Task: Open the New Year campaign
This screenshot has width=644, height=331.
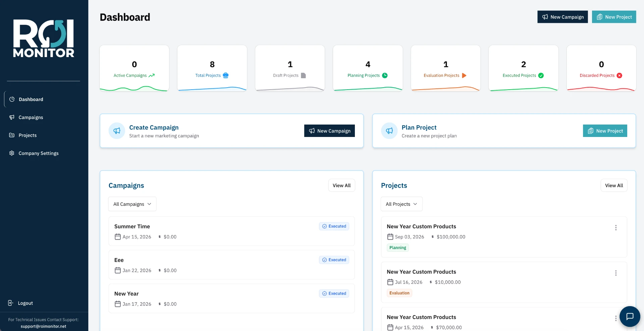Action: [231, 298]
